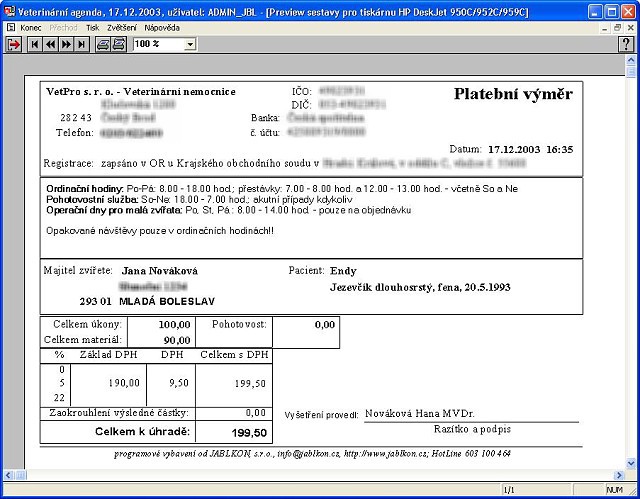The width and height of the screenshot is (640, 499).
Task: Click the Ordinační hodiny line
Action: point(282,189)
